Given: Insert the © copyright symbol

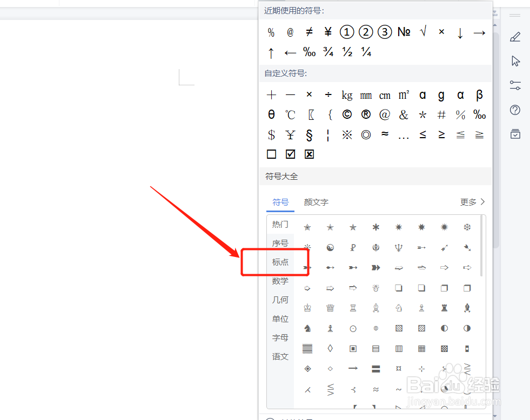Looking at the screenshot, I should click(347, 114).
